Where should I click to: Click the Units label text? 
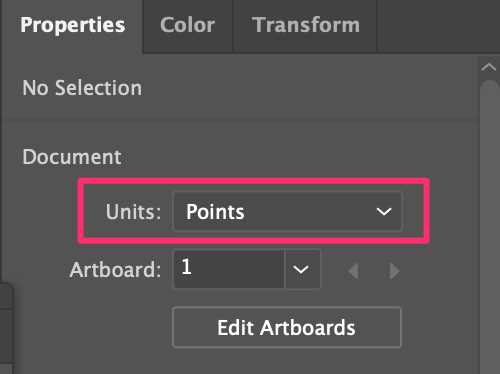click(133, 212)
